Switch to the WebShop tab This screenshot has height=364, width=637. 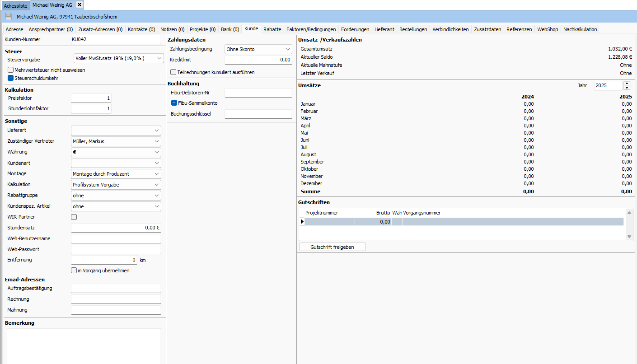click(547, 29)
